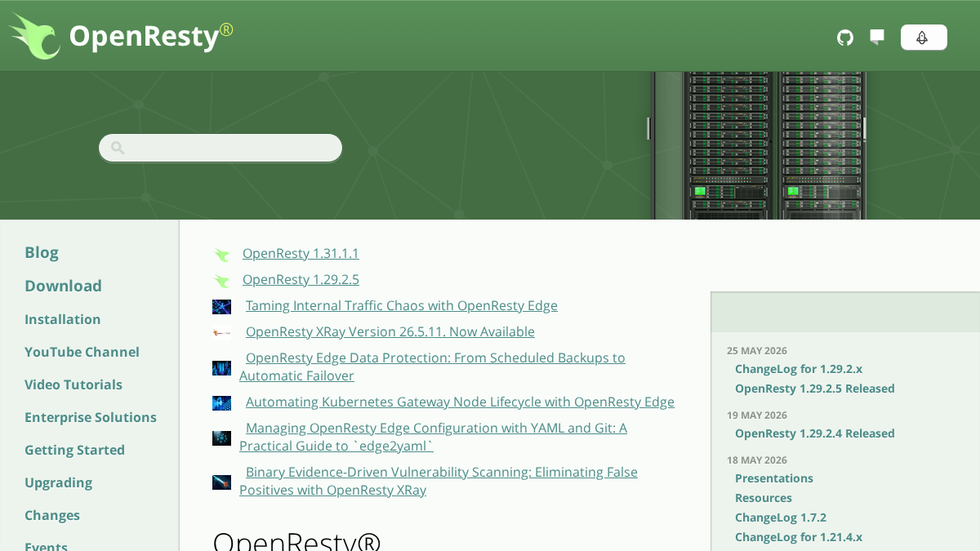Open Download in the sidebar
Image resolution: width=980 pixels, height=551 pixels.
[x=63, y=286]
